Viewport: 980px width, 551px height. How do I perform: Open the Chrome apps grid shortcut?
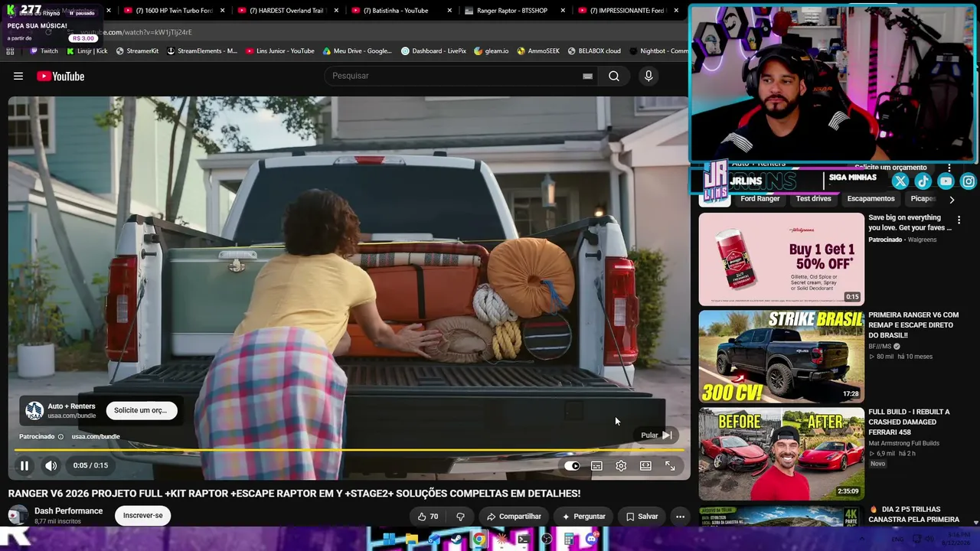click(x=10, y=51)
